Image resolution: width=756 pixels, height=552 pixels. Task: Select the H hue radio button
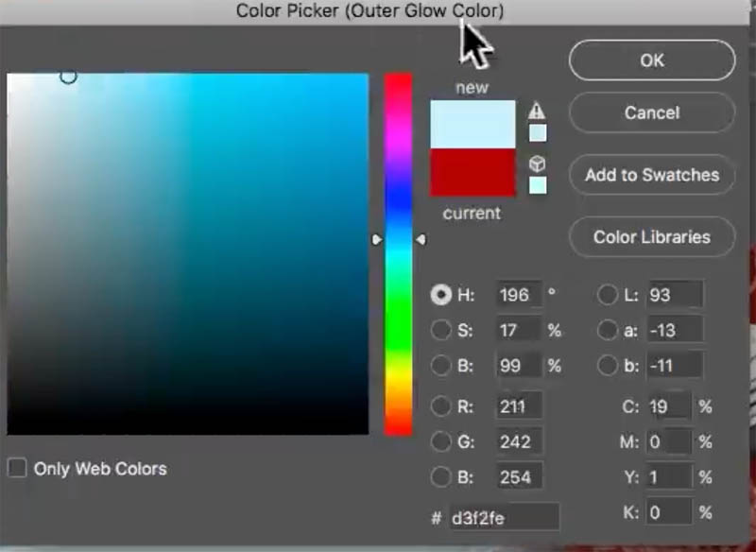[440, 295]
